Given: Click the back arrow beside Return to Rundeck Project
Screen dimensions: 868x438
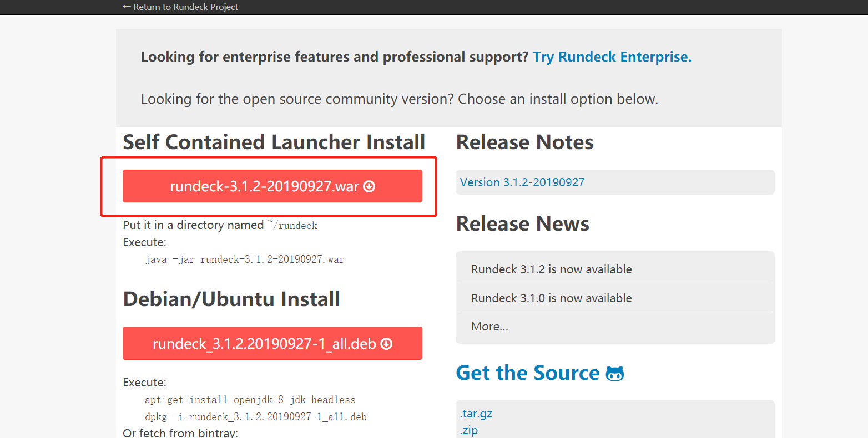Looking at the screenshot, I should point(128,7).
